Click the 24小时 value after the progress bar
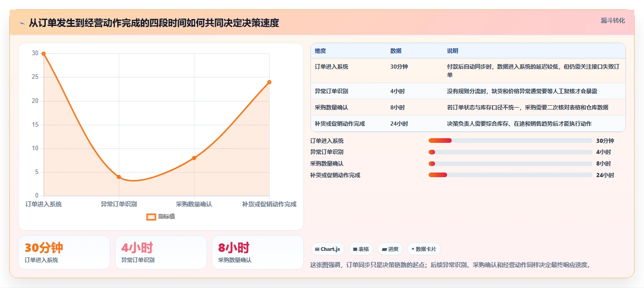 coord(605,175)
